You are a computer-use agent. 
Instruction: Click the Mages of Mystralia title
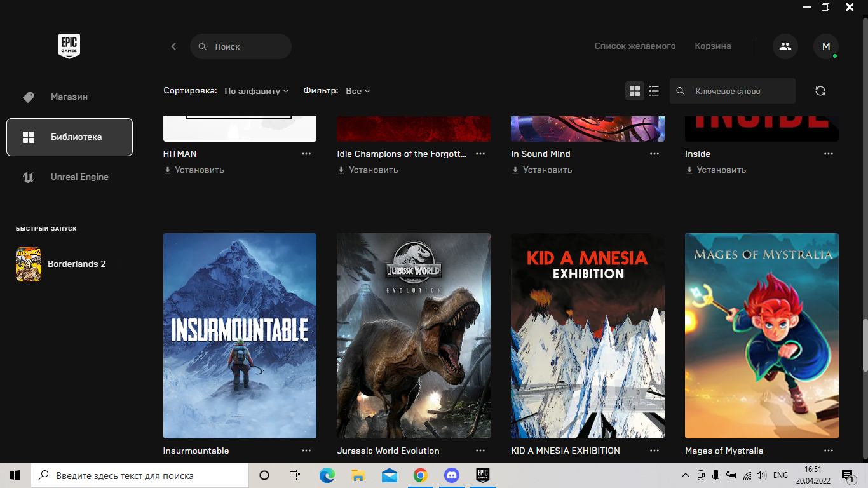tap(724, 451)
